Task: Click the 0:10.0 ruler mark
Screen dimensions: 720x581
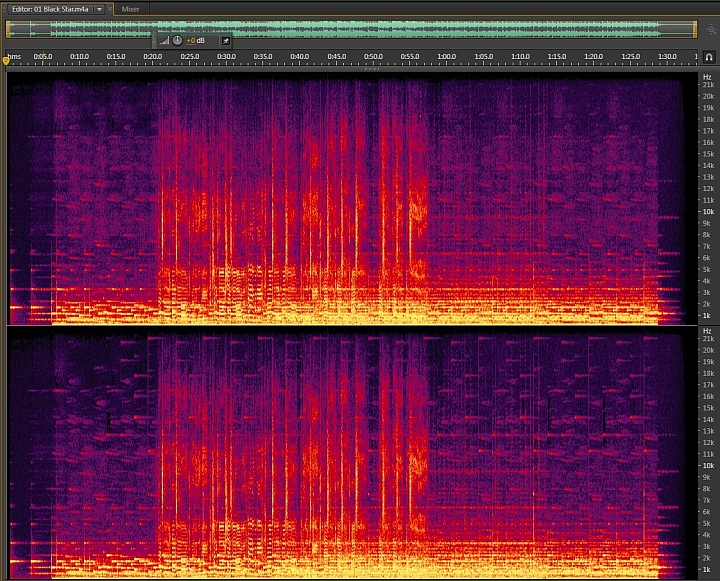Action: point(79,56)
